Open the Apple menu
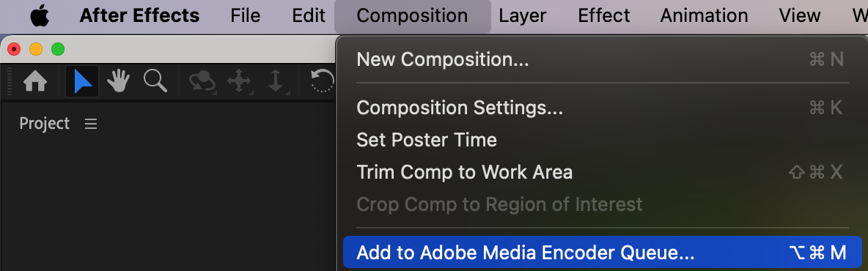 [40, 15]
